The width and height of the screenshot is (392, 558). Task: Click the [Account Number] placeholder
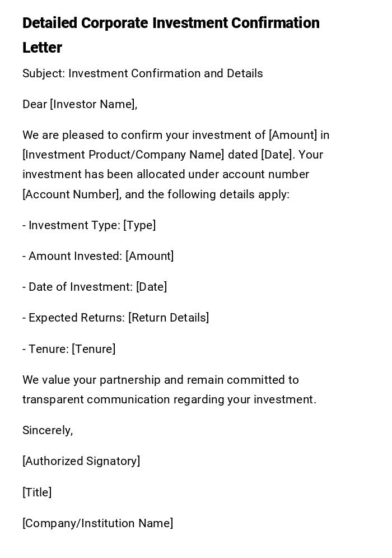[x=71, y=194]
